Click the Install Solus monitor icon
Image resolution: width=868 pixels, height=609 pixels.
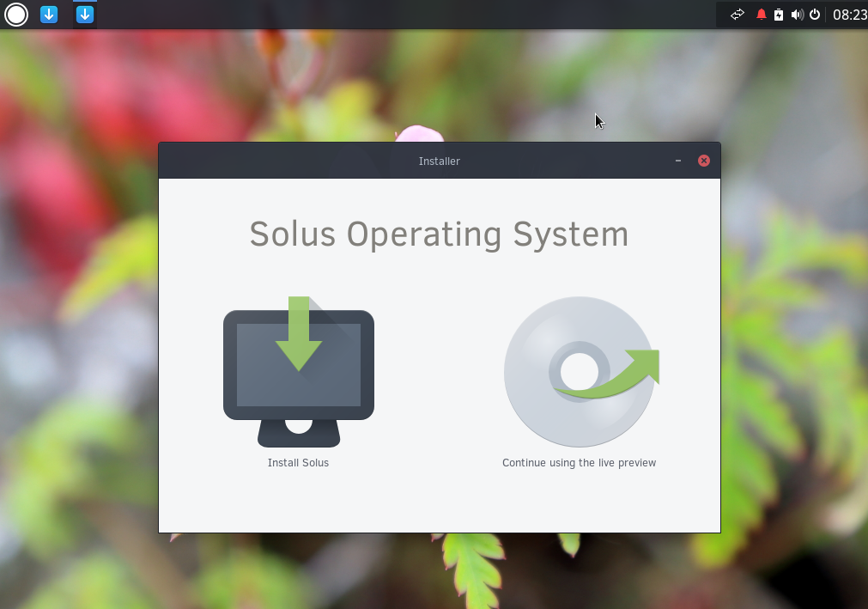[x=299, y=371]
